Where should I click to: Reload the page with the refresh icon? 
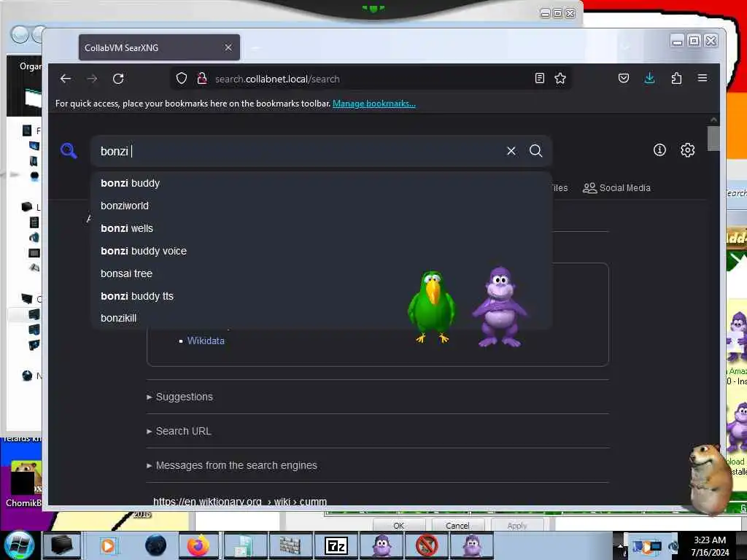click(118, 79)
